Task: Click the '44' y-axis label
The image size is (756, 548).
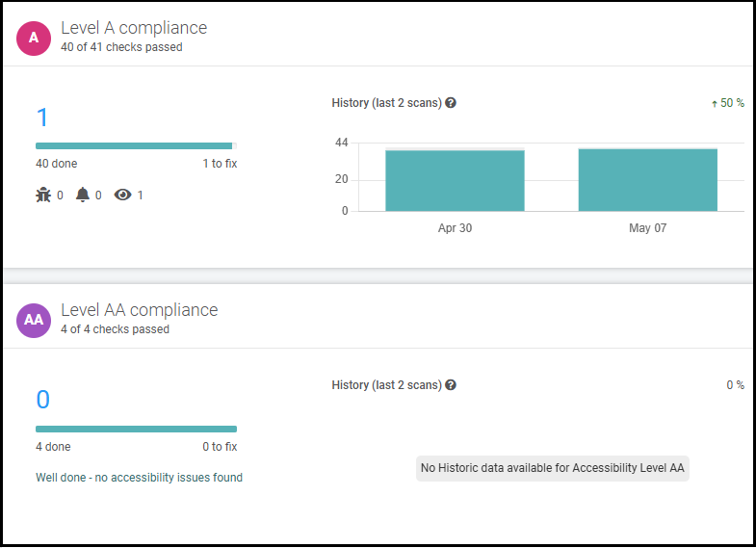Action: coord(341,143)
